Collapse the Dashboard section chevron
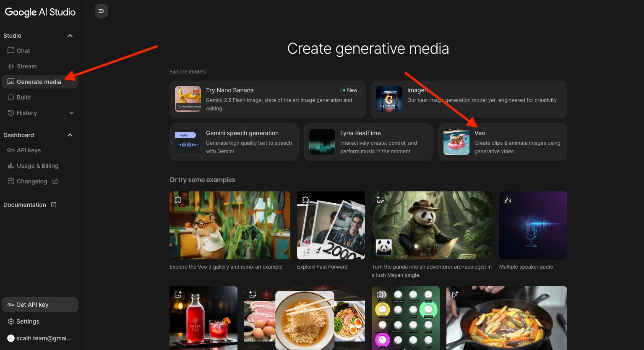The height and width of the screenshot is (350, 644). pos(70,135)
